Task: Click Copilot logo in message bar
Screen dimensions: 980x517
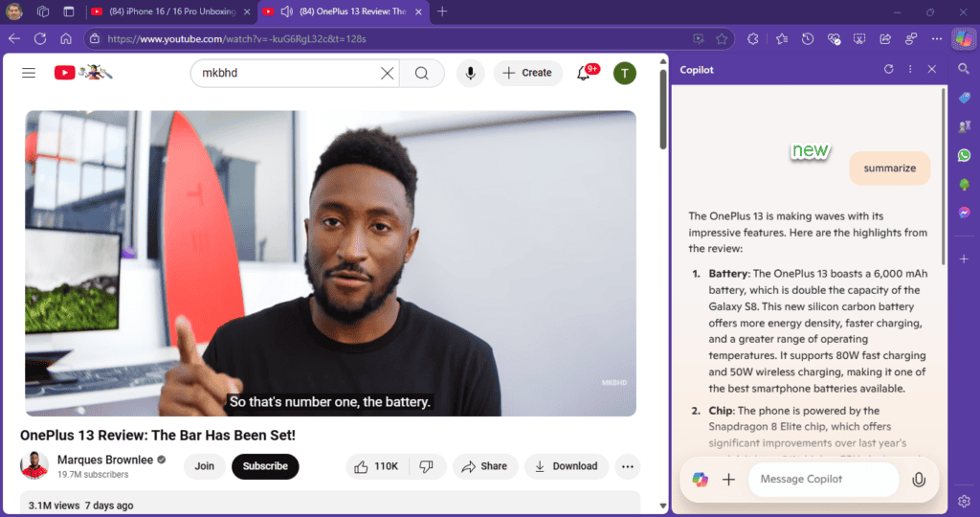Action: pos(700,480)
